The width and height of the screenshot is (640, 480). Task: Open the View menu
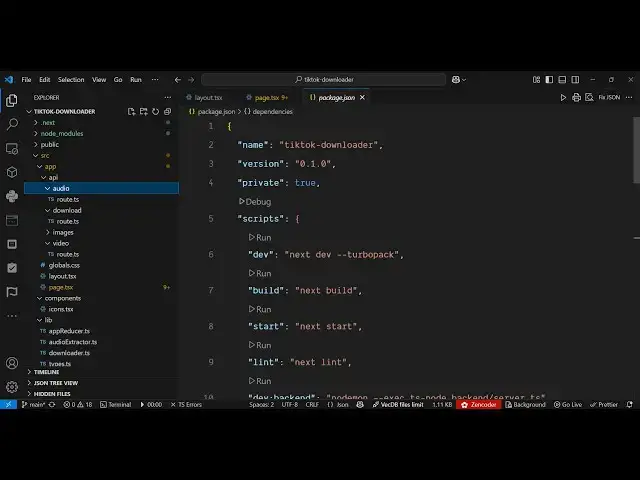[x=99, y=80]
